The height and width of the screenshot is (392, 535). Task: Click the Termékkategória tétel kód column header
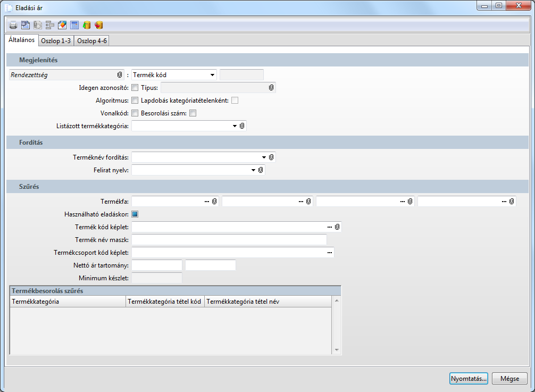click(165, 302)
